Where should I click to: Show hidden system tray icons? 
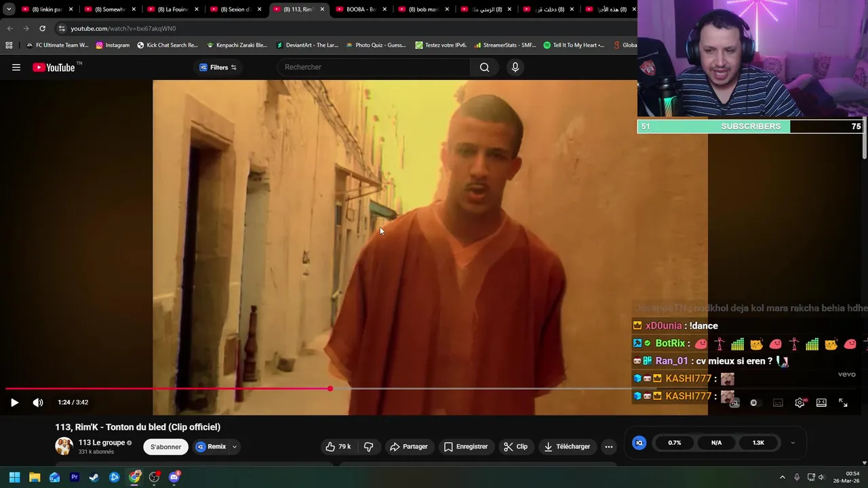point(782,477)
